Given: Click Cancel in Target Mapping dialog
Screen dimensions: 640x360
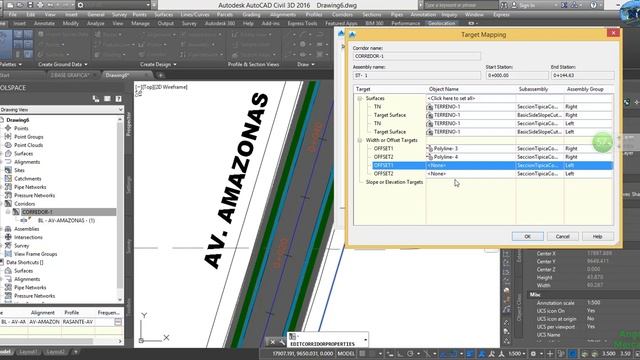Looking at the screenshot, I should click(562, 236).
